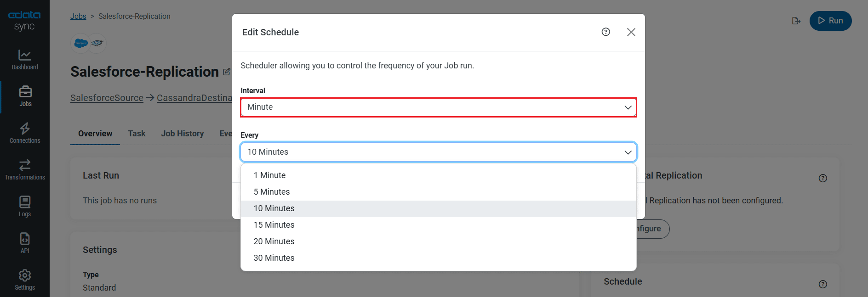Pick the 1 Minute option

(x=269, y=175)
